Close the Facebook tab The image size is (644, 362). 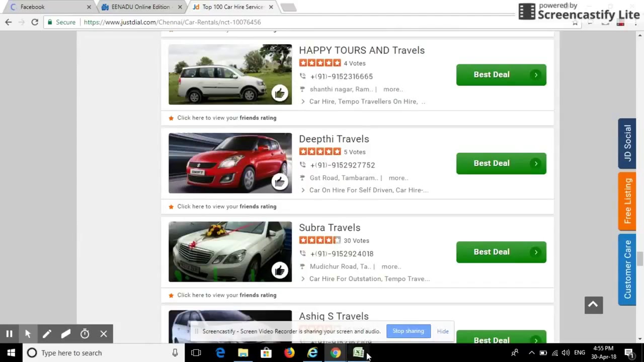[89, 7]
